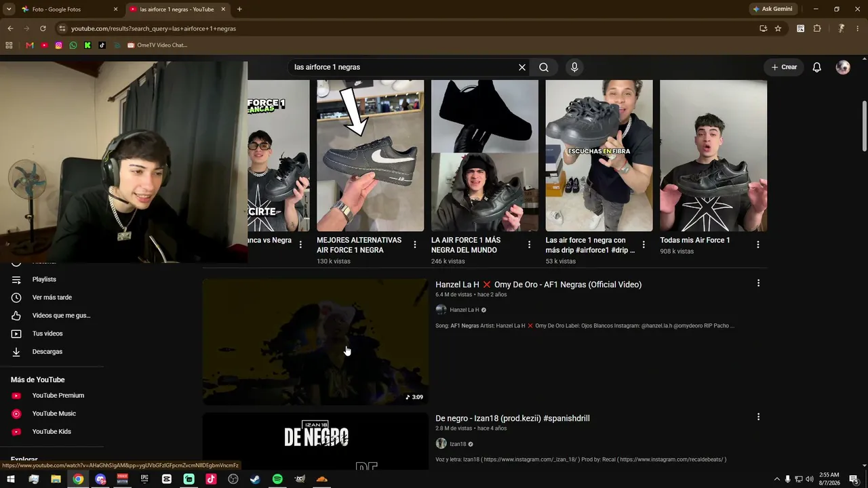This screenshot has height=488, width=868.
Task: Open options menu for De negro - Izan18 video
Action: click(x=758, y=417)
